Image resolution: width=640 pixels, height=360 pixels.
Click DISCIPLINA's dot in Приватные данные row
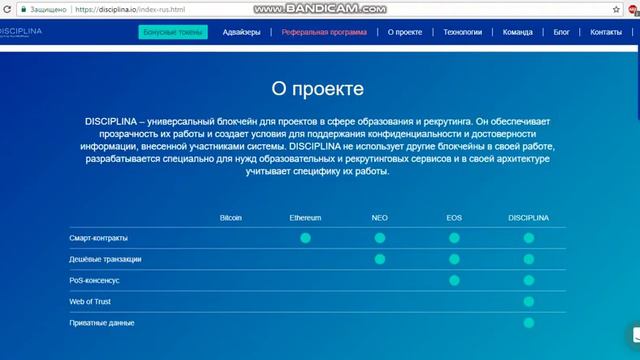coord(529,323)
